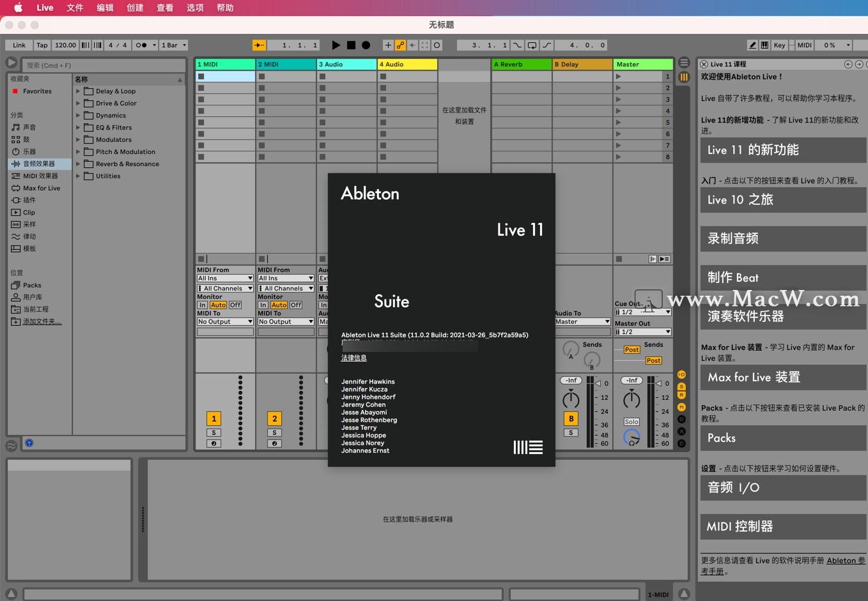
Task: Open 2 MIDI No Output dropdown
Action: tap(286, 322)
